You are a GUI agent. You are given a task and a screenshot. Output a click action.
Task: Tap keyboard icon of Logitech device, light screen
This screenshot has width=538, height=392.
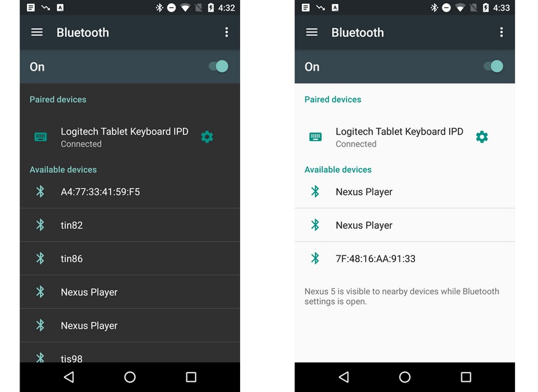[315, 137]
